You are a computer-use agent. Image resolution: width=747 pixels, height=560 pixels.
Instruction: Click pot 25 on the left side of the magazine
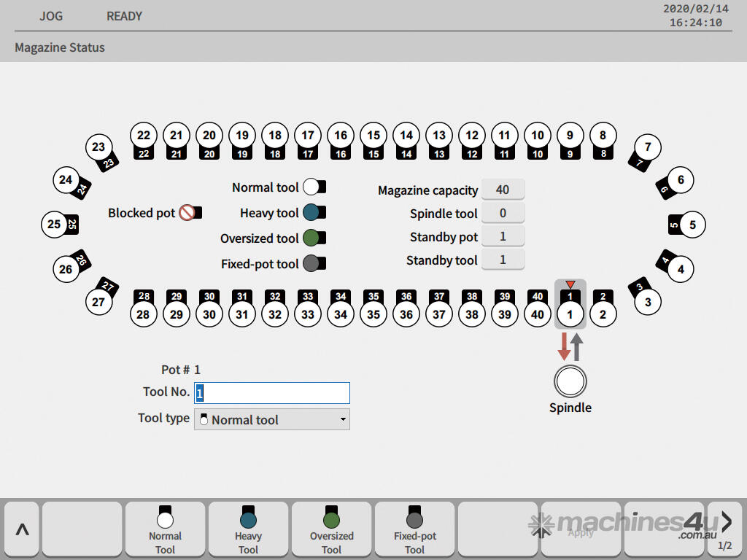click(55, 225)
